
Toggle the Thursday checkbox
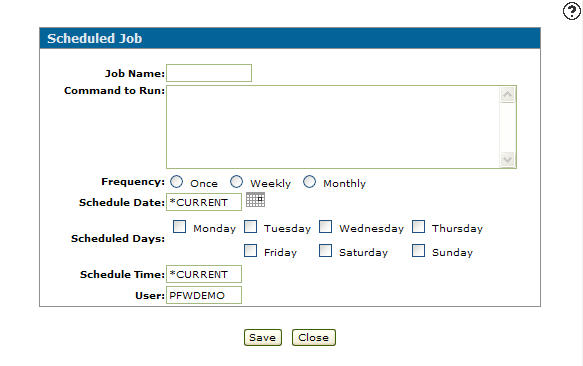[419, 227]
